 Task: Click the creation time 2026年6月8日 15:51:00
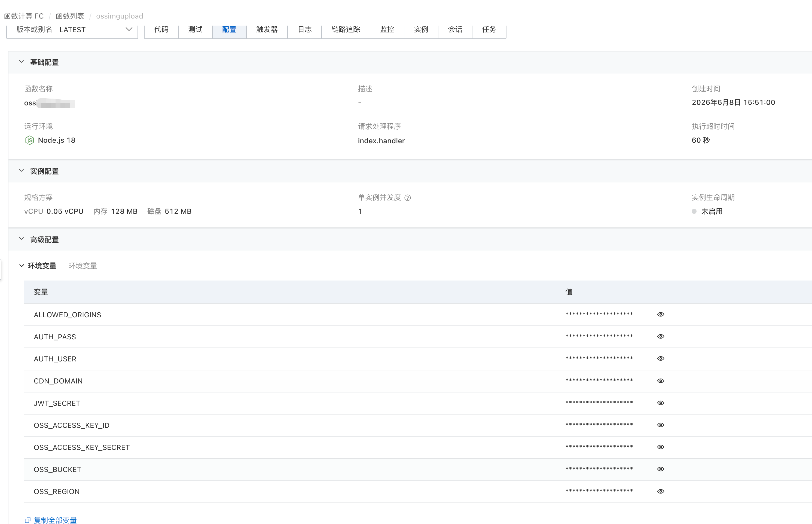pos(733,102)
